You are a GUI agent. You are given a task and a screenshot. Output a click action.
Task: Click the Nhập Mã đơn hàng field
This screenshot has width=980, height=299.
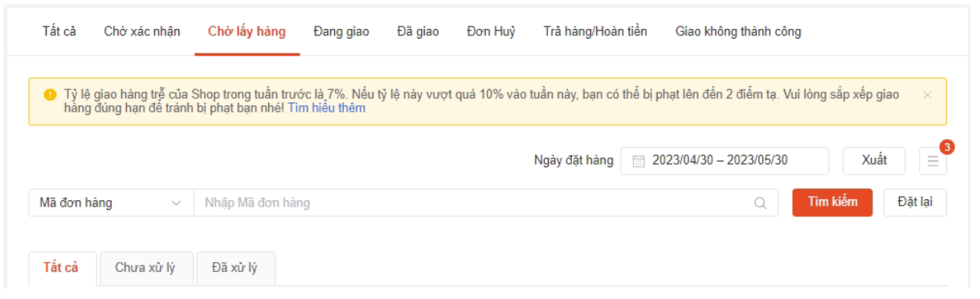486,203
